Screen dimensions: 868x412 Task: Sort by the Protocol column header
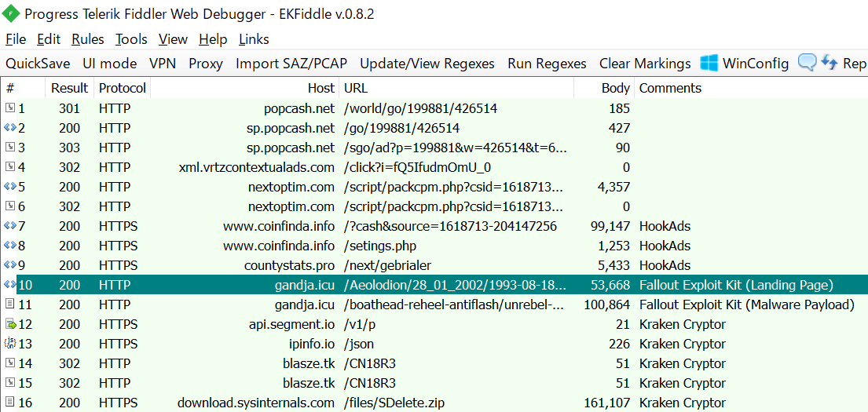[x=123, y=88]
